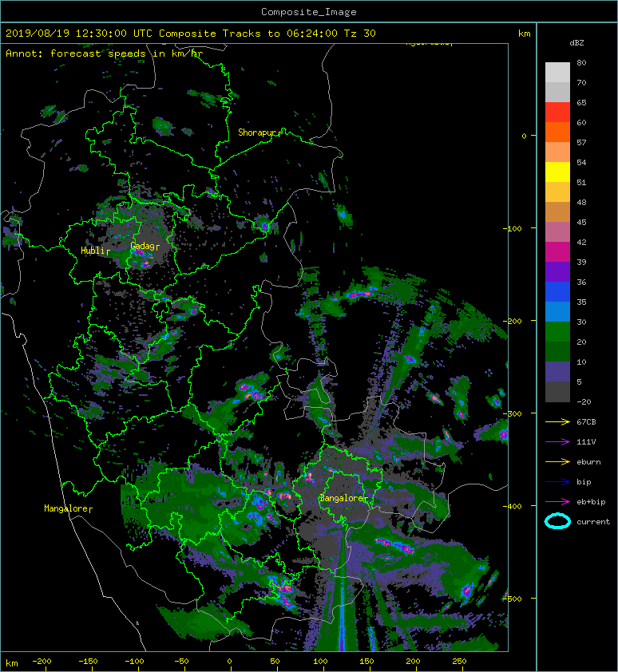Click the 57 value on dBZ scale
618x672 pixels.
(x=581, y=142)
